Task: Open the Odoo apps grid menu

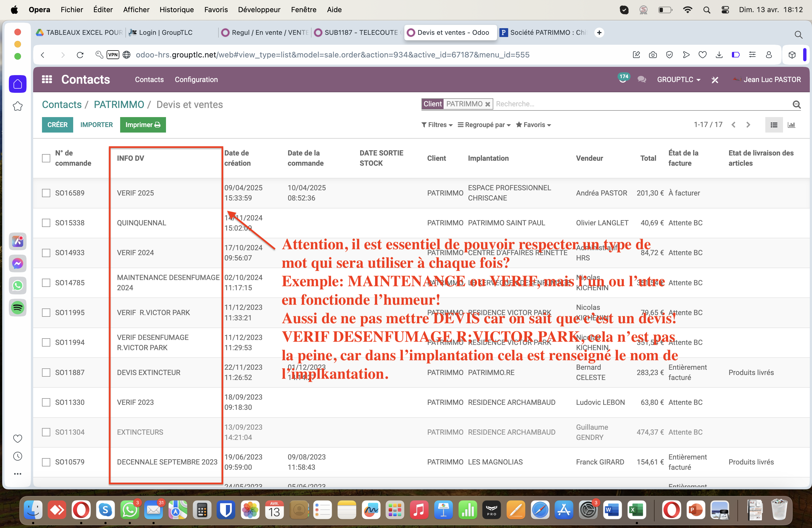Action: click(47, 80)
